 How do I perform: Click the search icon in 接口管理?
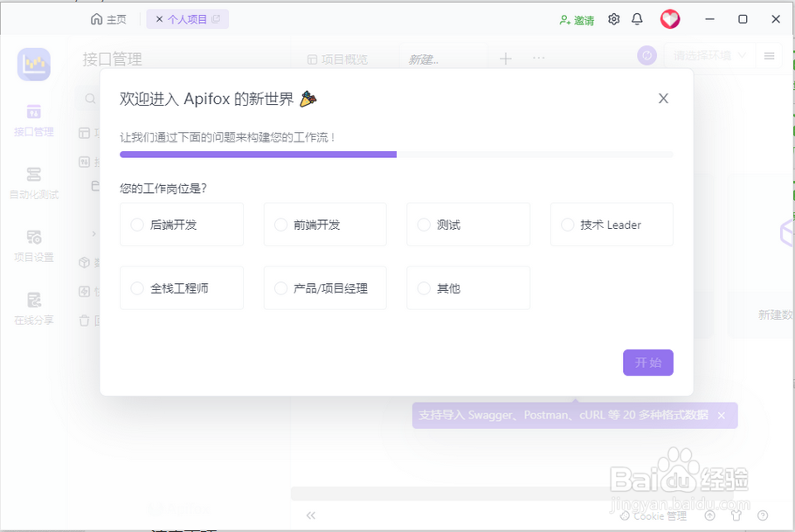(x=90, y=99)
